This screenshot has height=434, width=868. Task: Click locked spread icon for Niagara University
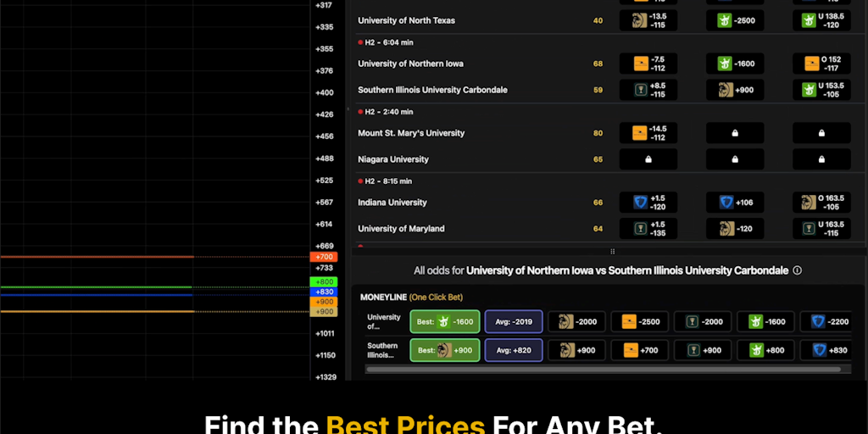click(648, 159)
